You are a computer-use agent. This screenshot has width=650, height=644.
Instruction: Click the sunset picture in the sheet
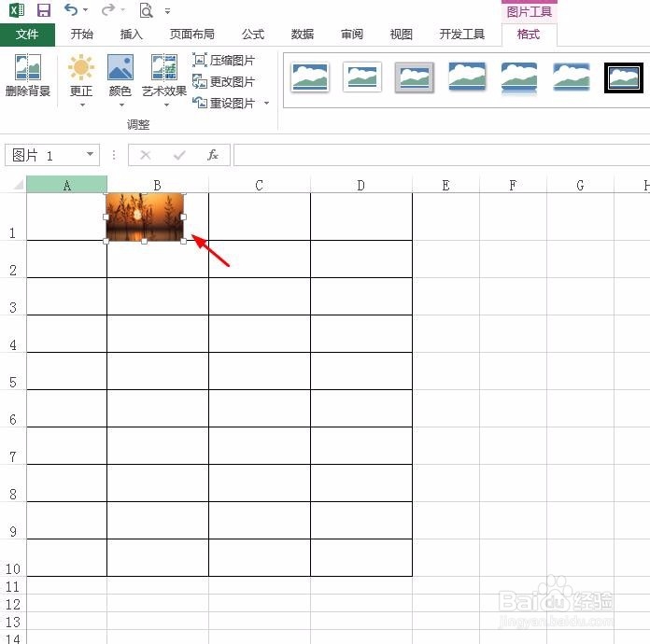[x=145, y=217]
